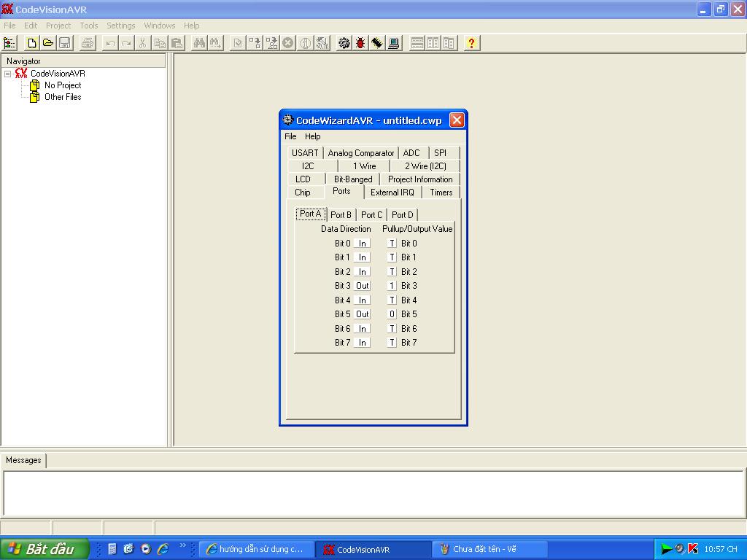The width and height of the screenshot is (747, 560).
Task: Click the Find binoculars icon
Action: point(199,43)
